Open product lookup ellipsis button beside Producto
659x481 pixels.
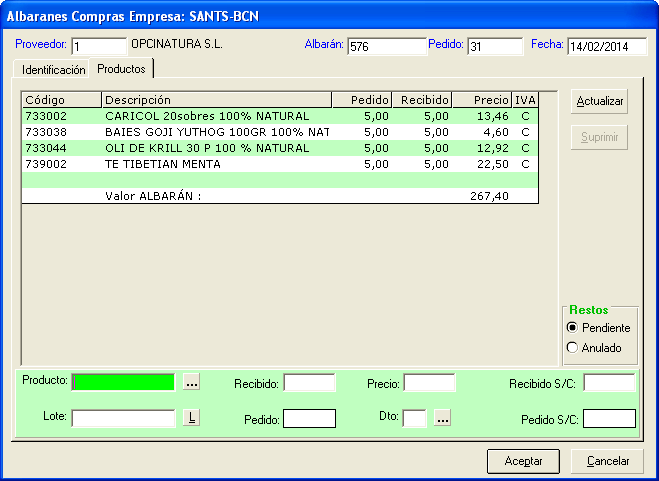click(191, 383)
